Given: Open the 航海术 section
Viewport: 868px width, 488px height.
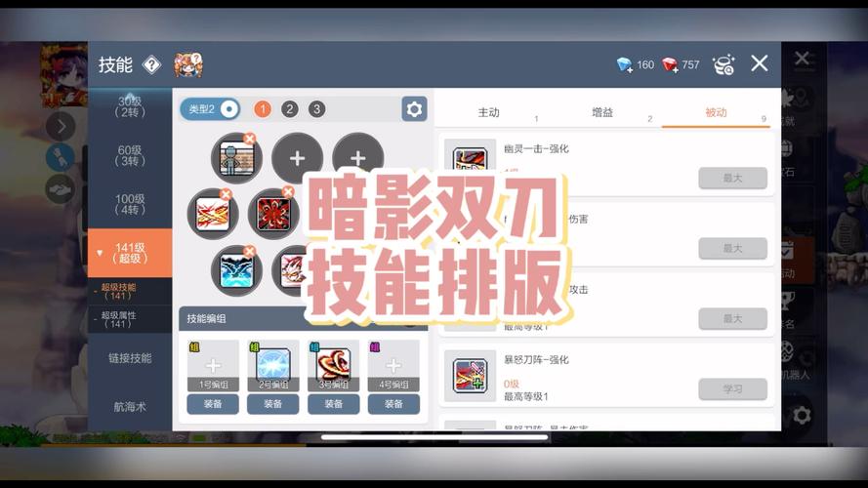Looking at the screenshot, I should [130, 407].
